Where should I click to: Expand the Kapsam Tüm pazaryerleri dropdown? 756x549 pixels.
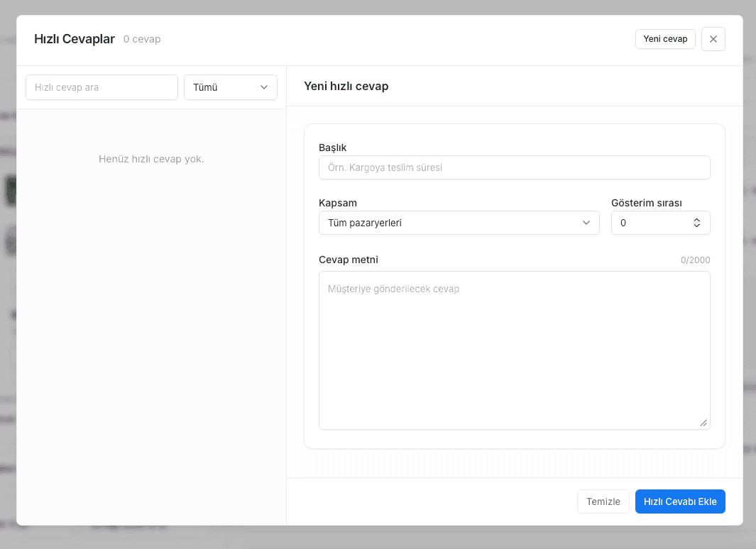pyautogui.click(x=459, y=223)
